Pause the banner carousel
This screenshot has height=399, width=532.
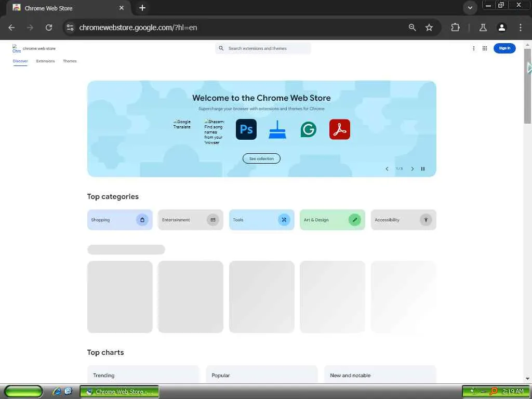tap(423, 169)
